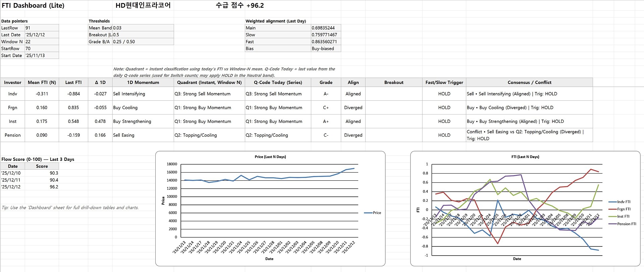The image size is (644, 272).
Task: Select the Mean Band value 0.03
Action: point(143,28)
